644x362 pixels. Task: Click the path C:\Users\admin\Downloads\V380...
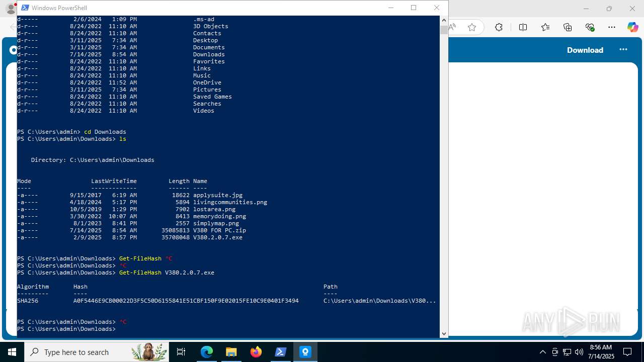click(x=379, y=301)
